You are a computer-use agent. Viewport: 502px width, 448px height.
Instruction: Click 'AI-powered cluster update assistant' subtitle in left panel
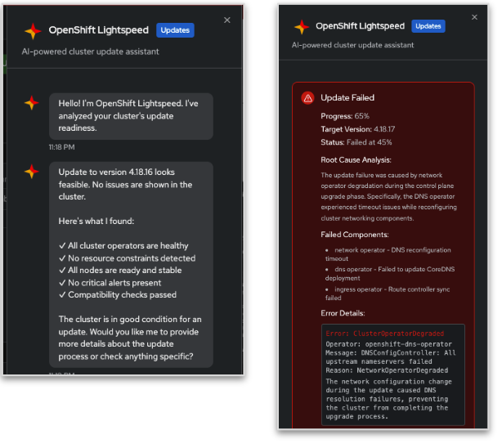pos(90,52)
